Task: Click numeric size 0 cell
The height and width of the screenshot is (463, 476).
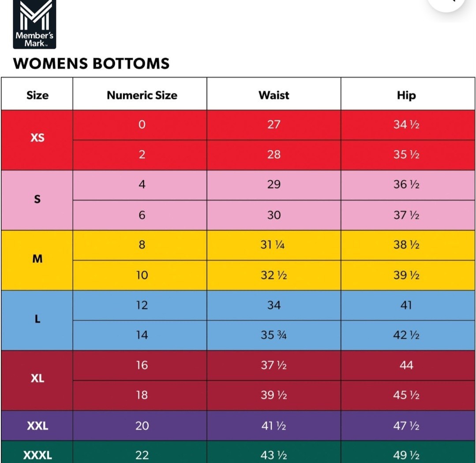Action: click(x=142, y=125)
